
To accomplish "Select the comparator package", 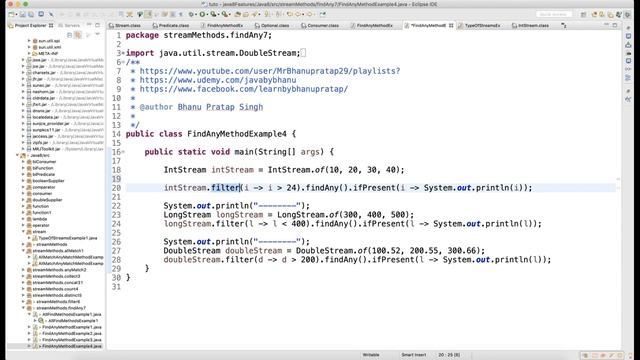I will (x=44, y=187).
